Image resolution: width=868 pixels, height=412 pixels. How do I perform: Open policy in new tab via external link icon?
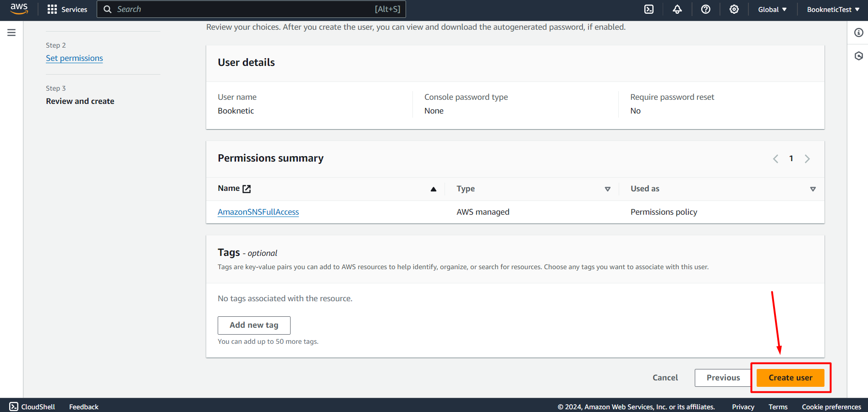tap(247, 189)
